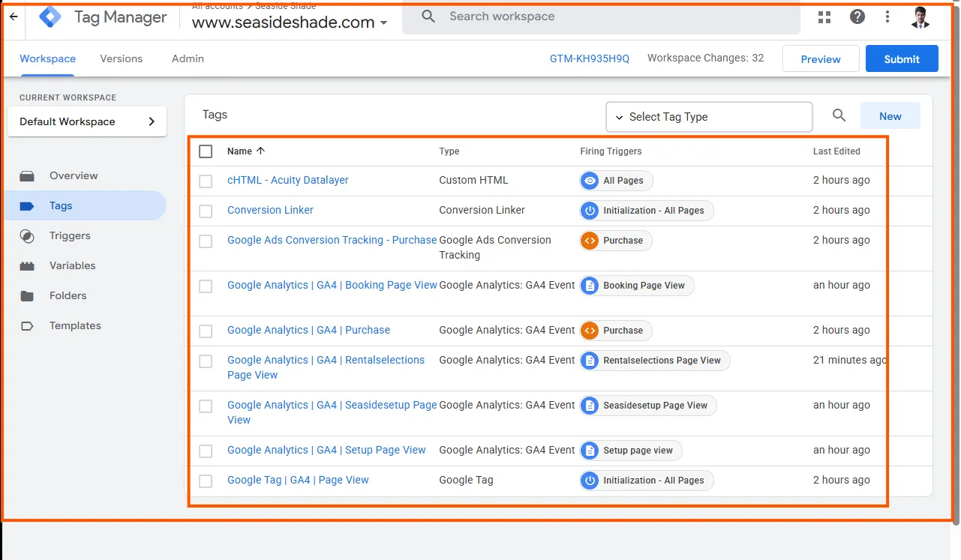The height and width of the screenshot is (560, 961).
Task: Click the tags search magnifier icon
Action: point(839,115)
